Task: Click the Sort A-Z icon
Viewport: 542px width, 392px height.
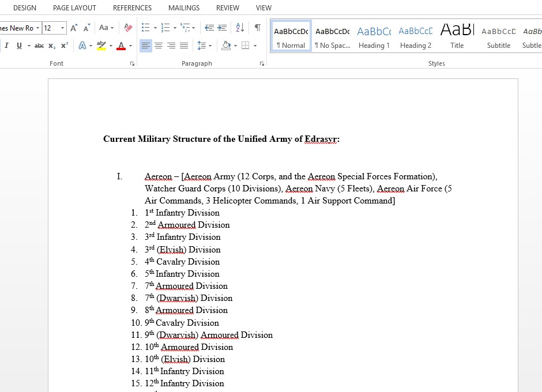Action: [x=240, y=28]
